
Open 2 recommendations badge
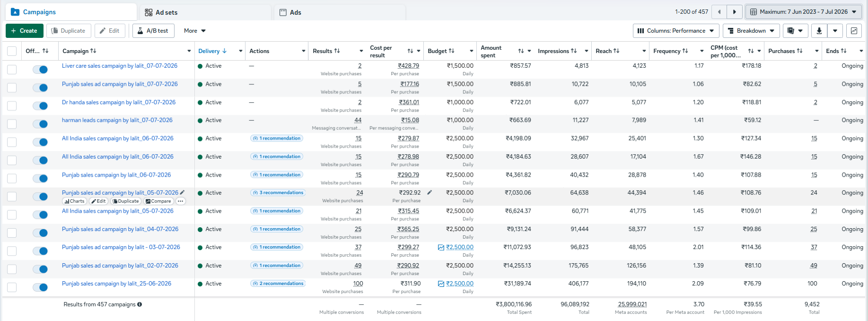(278, 284)
